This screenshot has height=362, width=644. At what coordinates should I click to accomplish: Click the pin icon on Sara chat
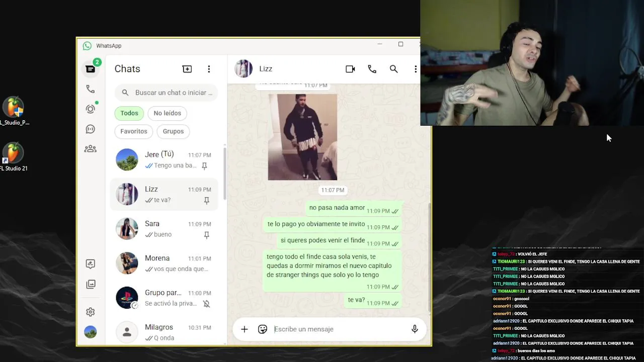tap(206, 235)
